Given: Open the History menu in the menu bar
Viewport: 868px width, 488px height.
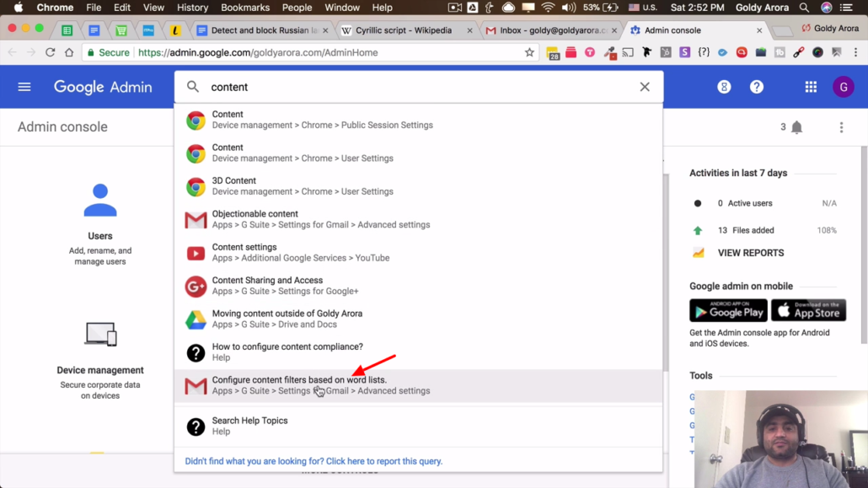Looking at the screenshot, I should pos(193,8).
